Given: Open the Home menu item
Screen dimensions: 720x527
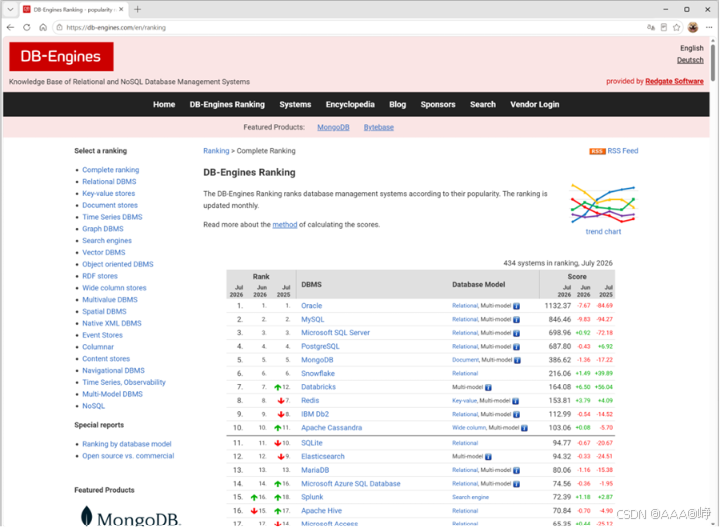Looking at the screenshot, I should (x=164, y=104).
